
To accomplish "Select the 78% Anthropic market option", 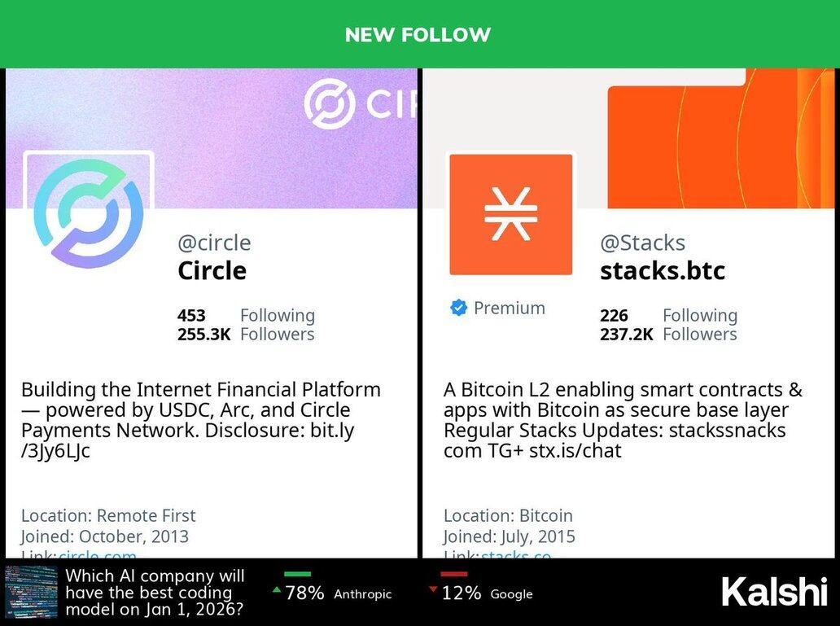I will 337,593.
